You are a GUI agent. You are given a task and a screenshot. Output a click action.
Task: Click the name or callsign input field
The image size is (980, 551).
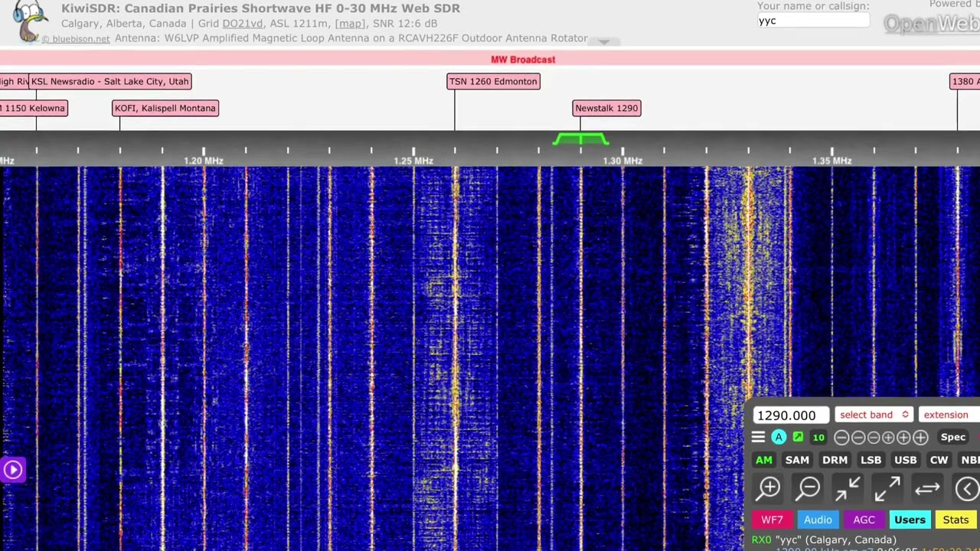coord(813,21)
